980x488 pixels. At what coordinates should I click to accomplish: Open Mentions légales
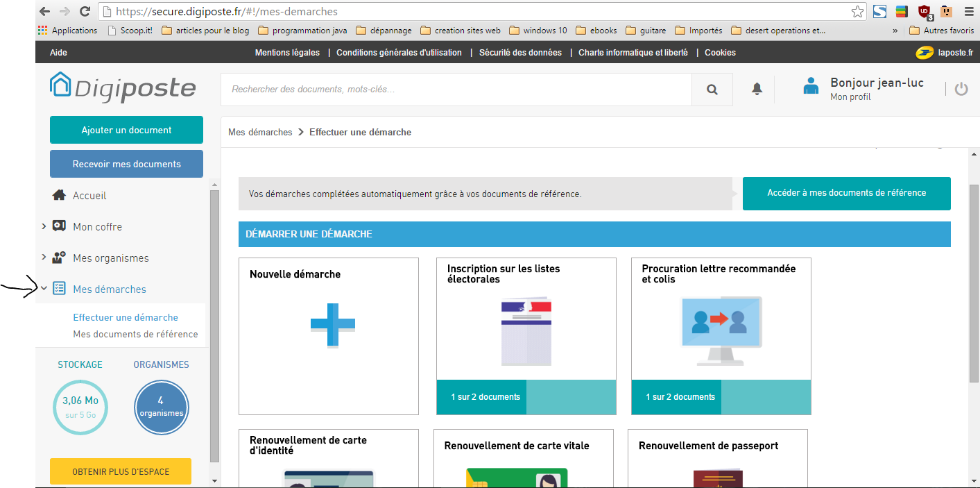pyautogui.click(x=287, y=53)
